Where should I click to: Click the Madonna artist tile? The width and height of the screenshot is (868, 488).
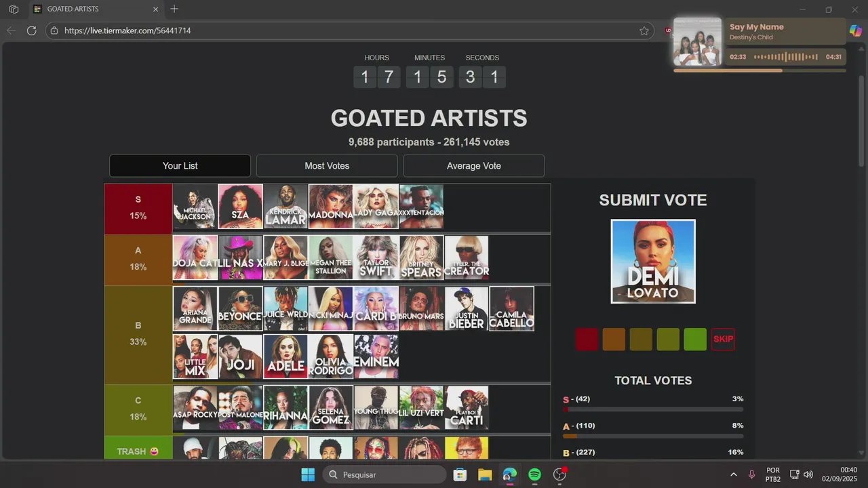(331, 207)
